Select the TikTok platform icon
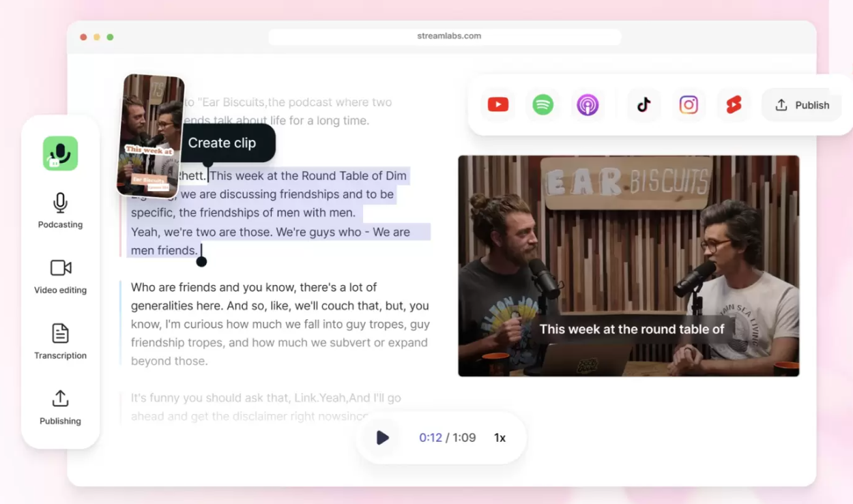This screenshot has height=504, width=853. [644, 105]
